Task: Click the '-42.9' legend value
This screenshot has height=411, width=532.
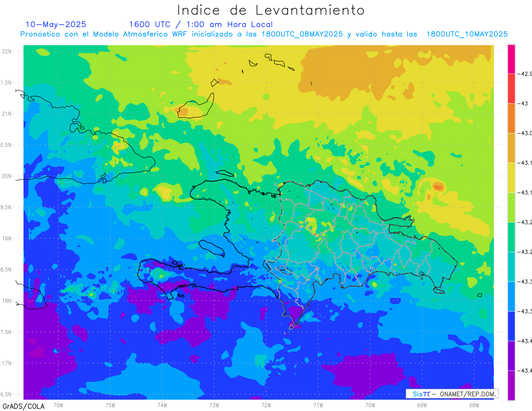Action: click(525, 74)
